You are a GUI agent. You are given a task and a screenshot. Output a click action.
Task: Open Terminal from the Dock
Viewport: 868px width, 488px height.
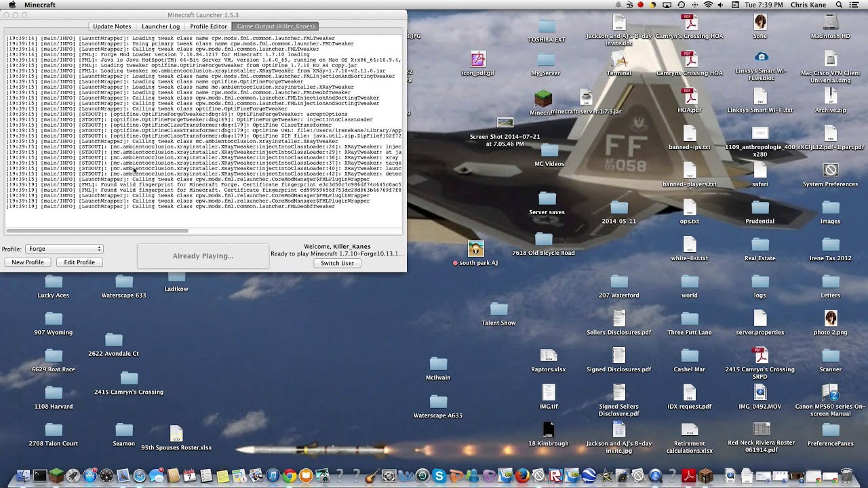pyautogui.click(x=40, y=476)
